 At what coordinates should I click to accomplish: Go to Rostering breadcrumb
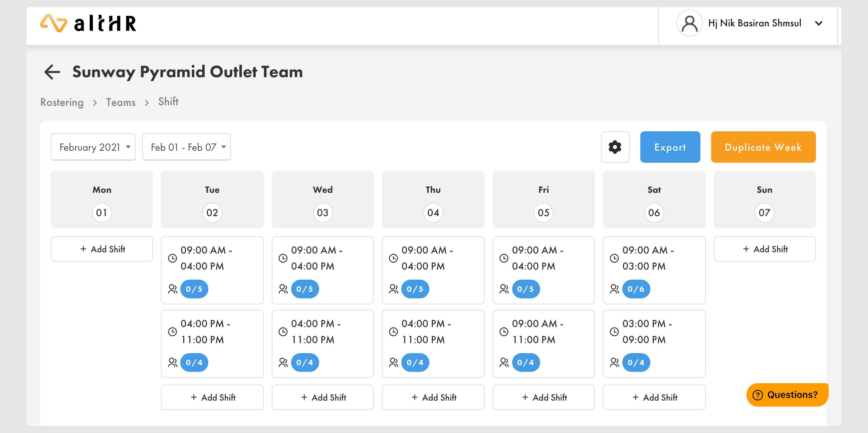62,102
